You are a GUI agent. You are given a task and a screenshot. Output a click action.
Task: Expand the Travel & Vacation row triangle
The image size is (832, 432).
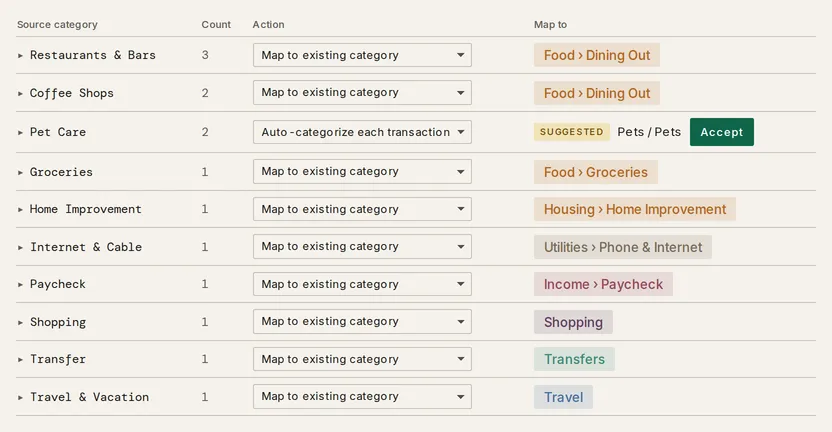pyautogui.click(x=20, y=398)
